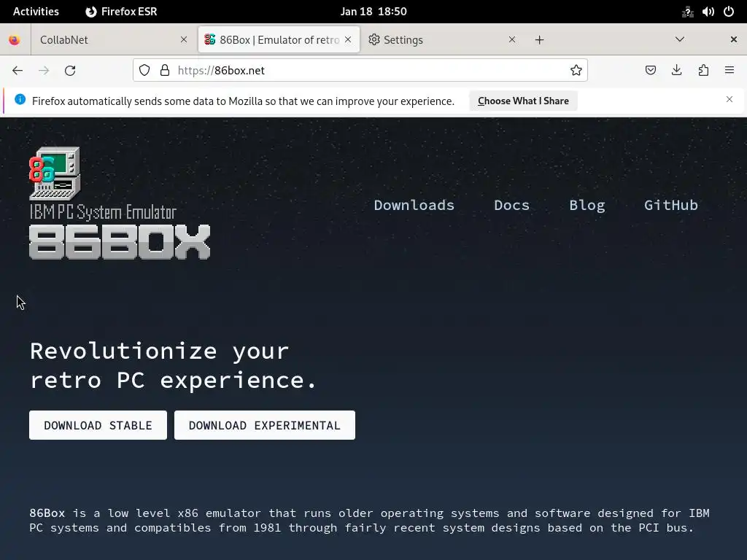747x560 pixels.
Task: Open the network status tray icon
Action: click(x=687, y=12)
